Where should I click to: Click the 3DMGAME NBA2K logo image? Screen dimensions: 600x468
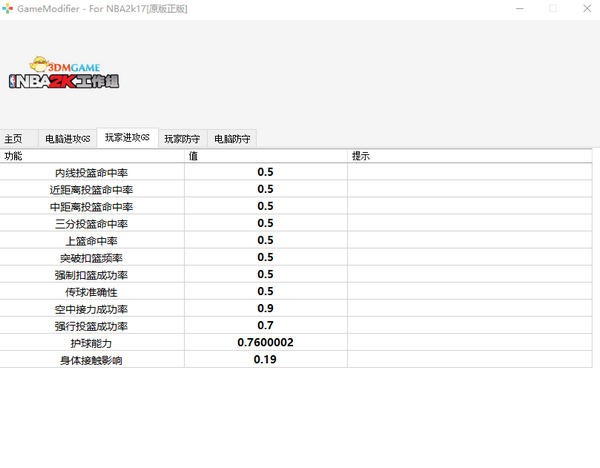[64, 73]
